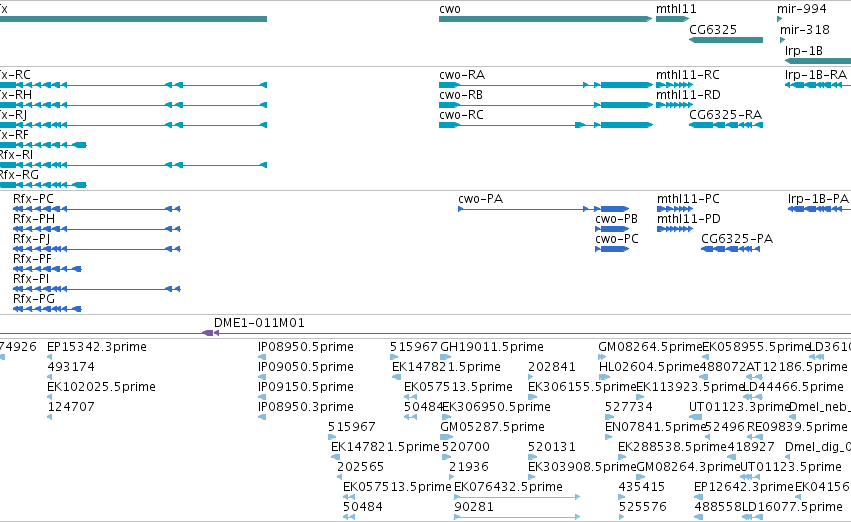Click the 202565 EST label
The width and height of the screenshot is (851, 522).
point(360,467)
